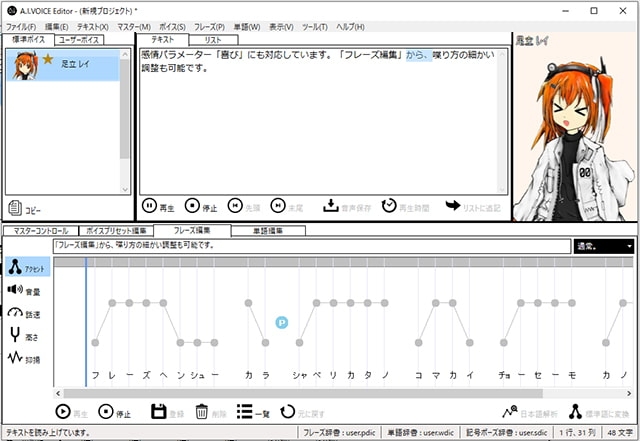Switch to the 標準ボイス tab
This screenshot has width=640, height=441.
click(x=28, y=40)
